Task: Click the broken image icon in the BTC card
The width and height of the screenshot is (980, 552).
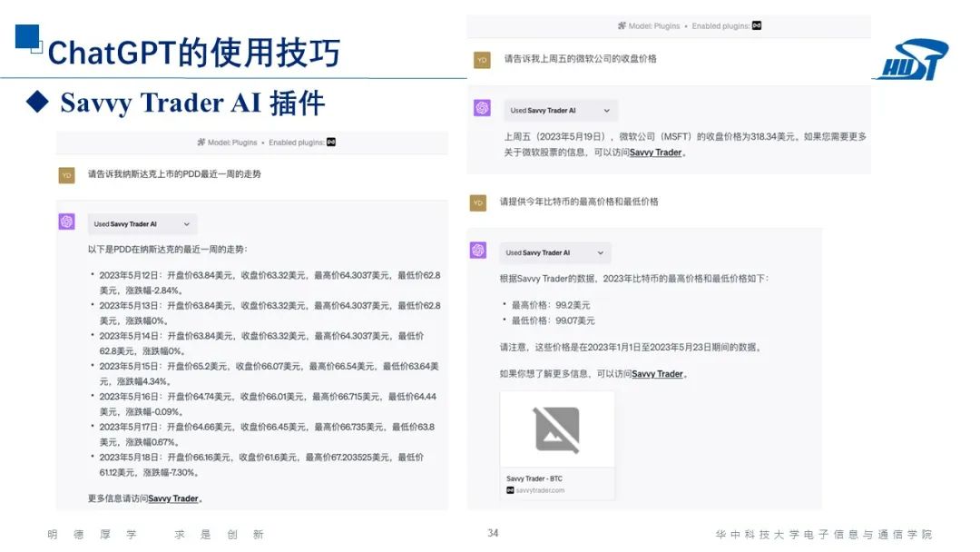Action: point(556,429)
